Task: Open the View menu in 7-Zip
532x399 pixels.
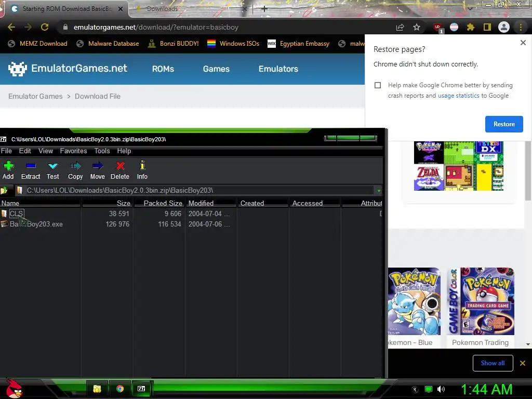Action: point(46,151)
